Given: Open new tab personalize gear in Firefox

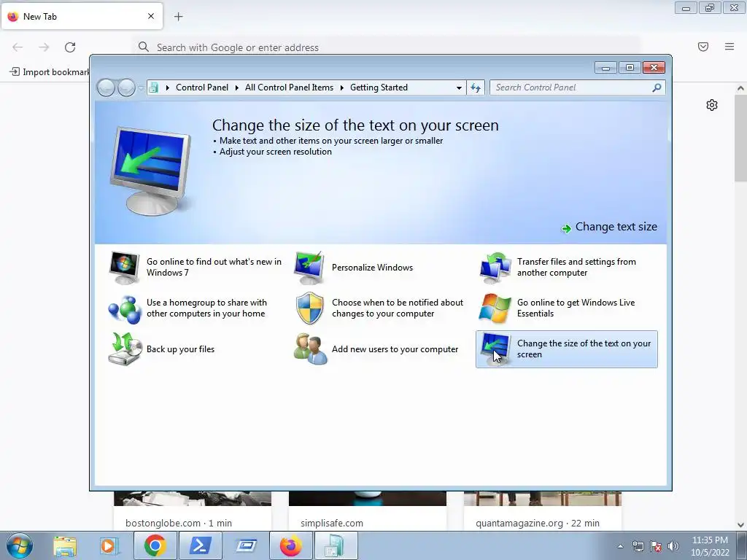Looking at the screenshot, I should 712,105.
